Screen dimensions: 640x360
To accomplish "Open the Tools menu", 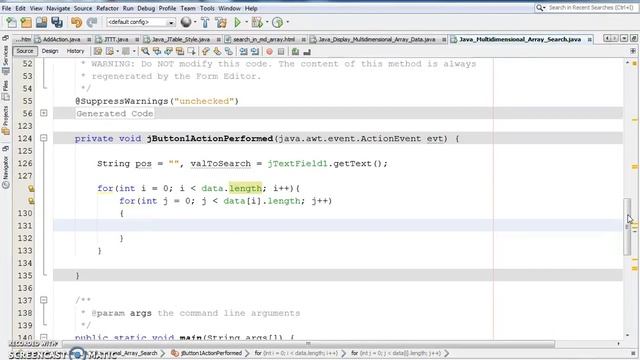I will pos(207,8).
